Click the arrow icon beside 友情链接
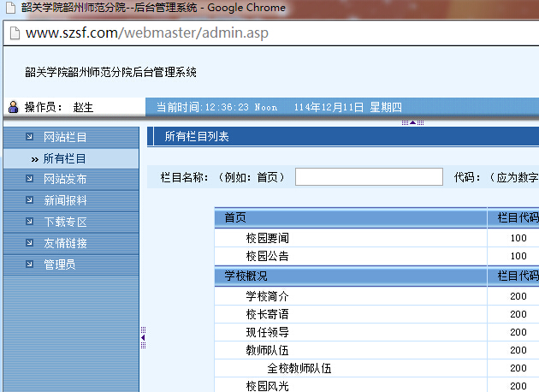 pos(30,243)
